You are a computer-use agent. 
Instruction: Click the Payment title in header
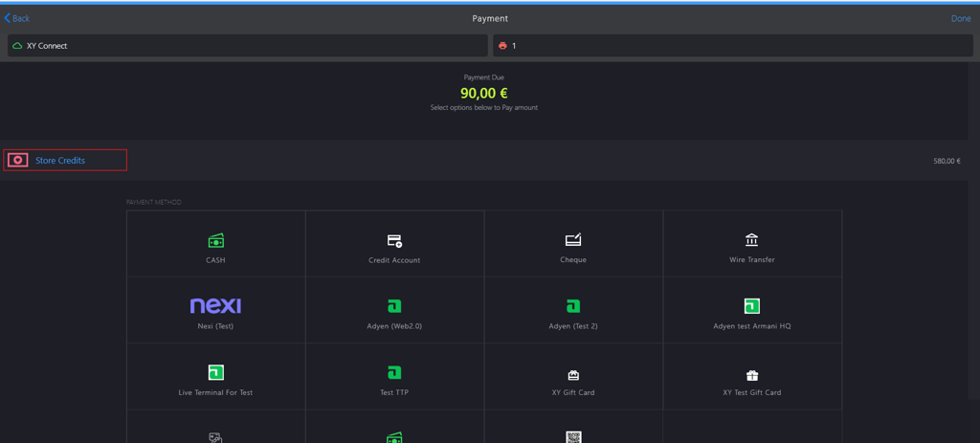tap(490, 19)
